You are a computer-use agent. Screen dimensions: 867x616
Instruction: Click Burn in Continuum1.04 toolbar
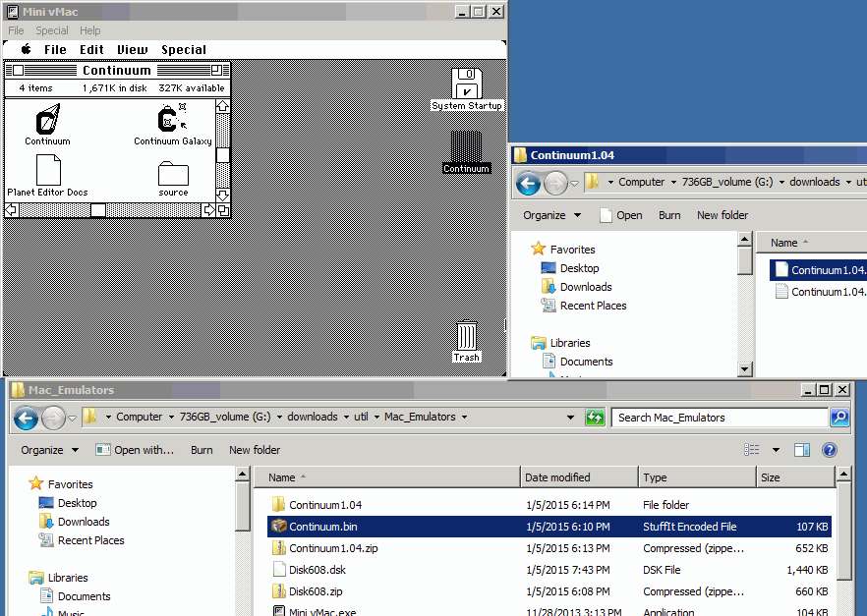[x=669, y=215]
